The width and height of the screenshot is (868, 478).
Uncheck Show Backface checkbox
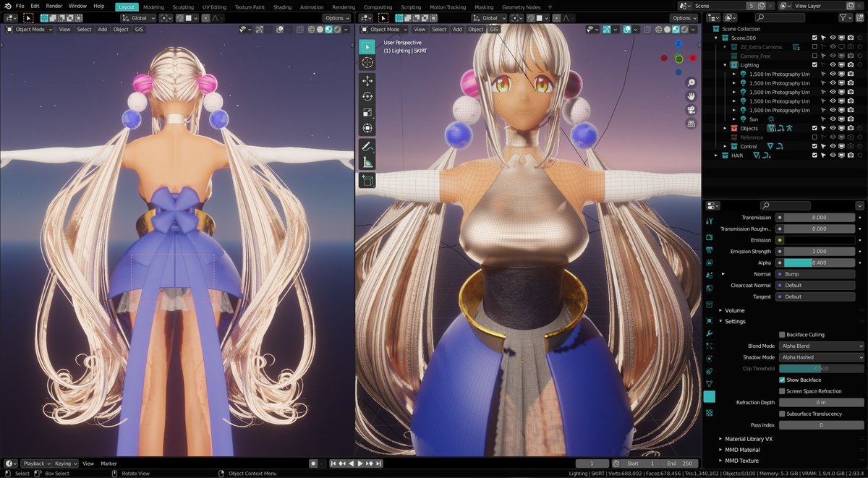(782, 380)
